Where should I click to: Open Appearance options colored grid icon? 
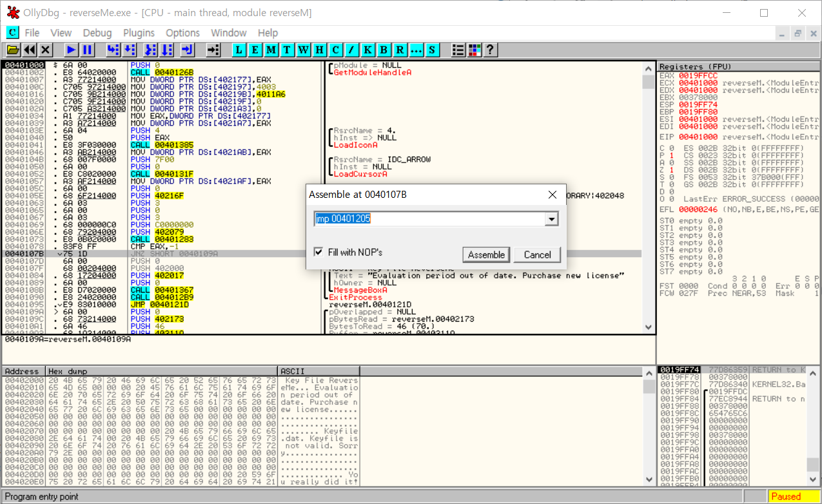pos(475,50)
